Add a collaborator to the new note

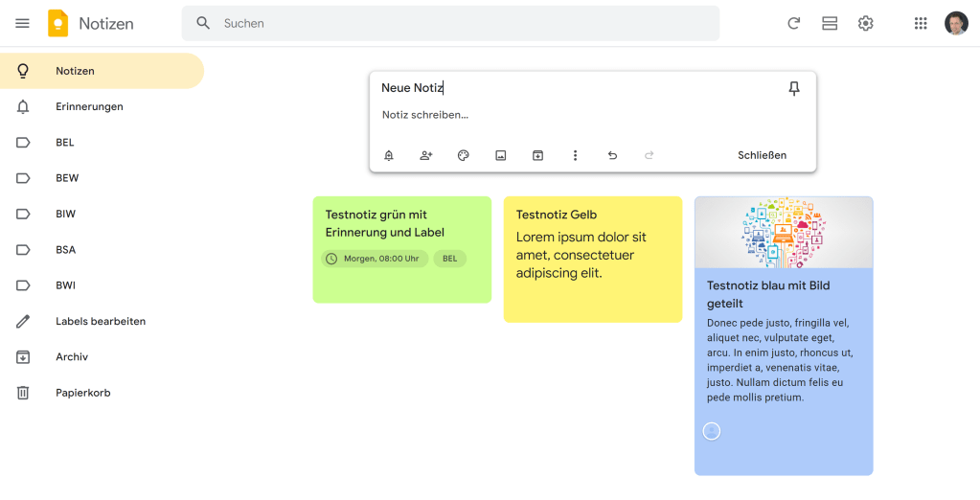tap(426, 155)
